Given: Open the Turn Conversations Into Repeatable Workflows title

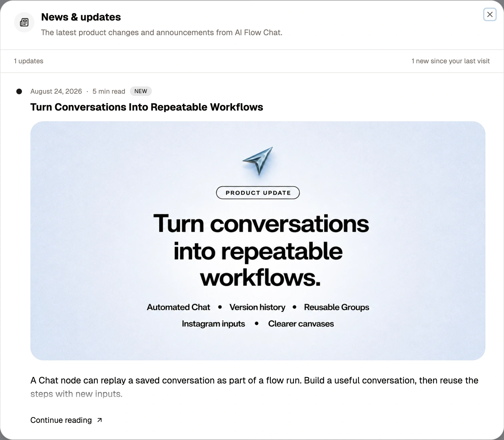Looking at the screenshot, I should pyautogui.click(x=147, y=107).
